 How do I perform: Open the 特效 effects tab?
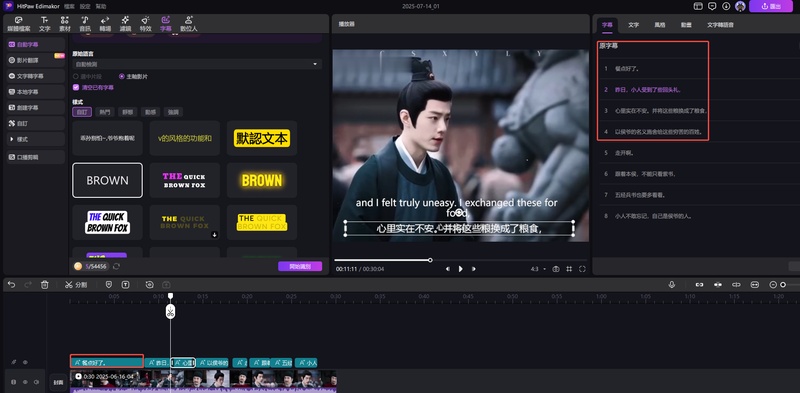click(x=145, y=24)
